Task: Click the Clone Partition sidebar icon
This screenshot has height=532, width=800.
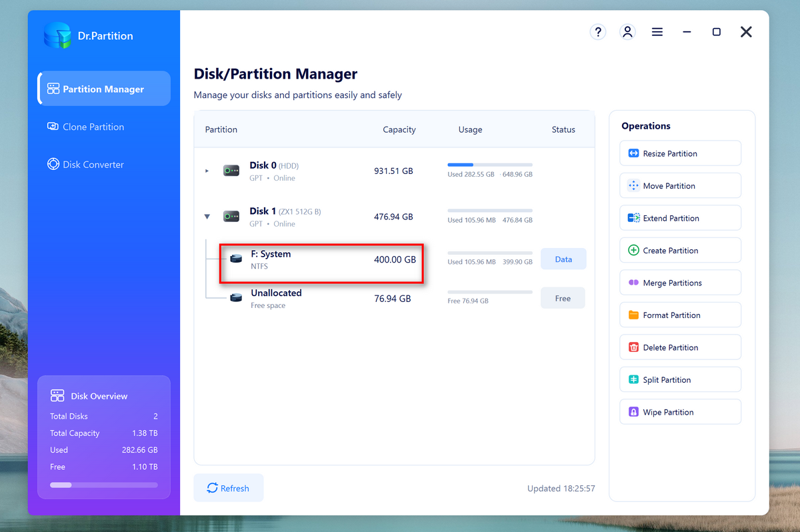Action: click(x=53, y=127)
